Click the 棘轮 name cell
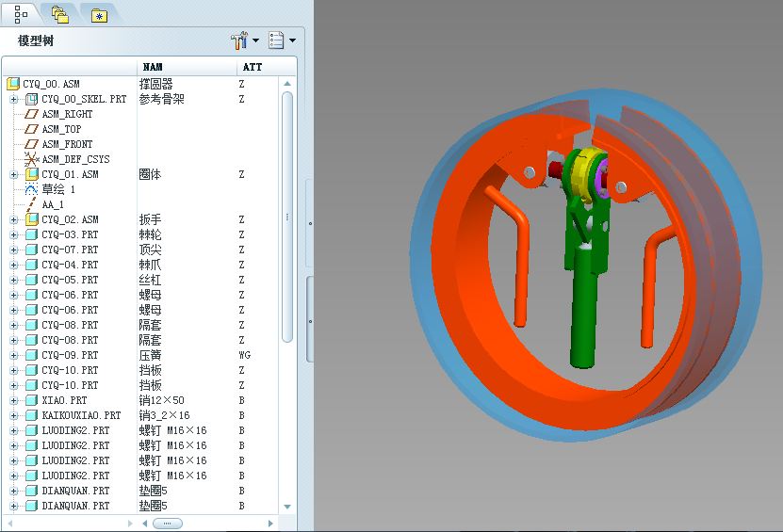783x532 pixels. coord(151,234)
